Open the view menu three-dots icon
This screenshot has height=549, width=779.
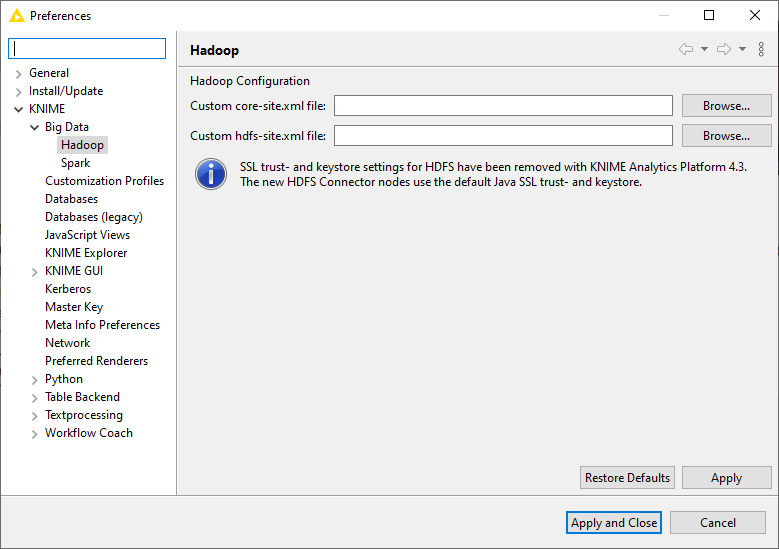click(x=761, y=49)
